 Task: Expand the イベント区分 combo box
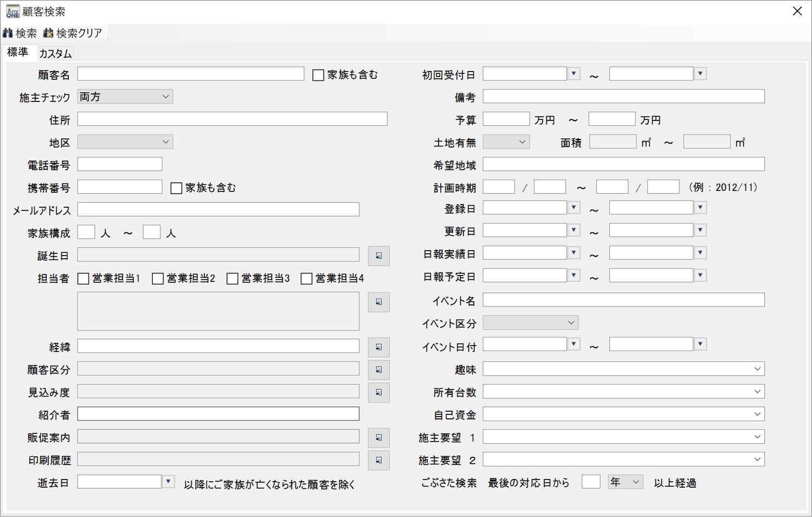[x=530, y=323]
